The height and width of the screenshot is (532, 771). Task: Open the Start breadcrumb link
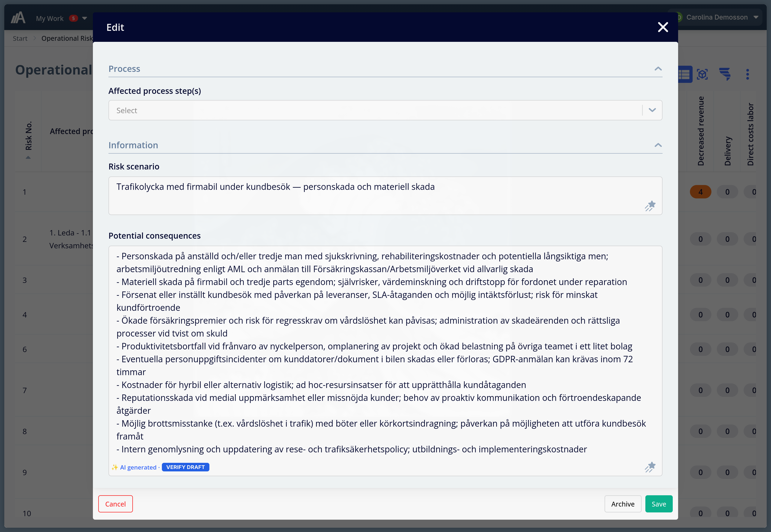pos(20,38)
